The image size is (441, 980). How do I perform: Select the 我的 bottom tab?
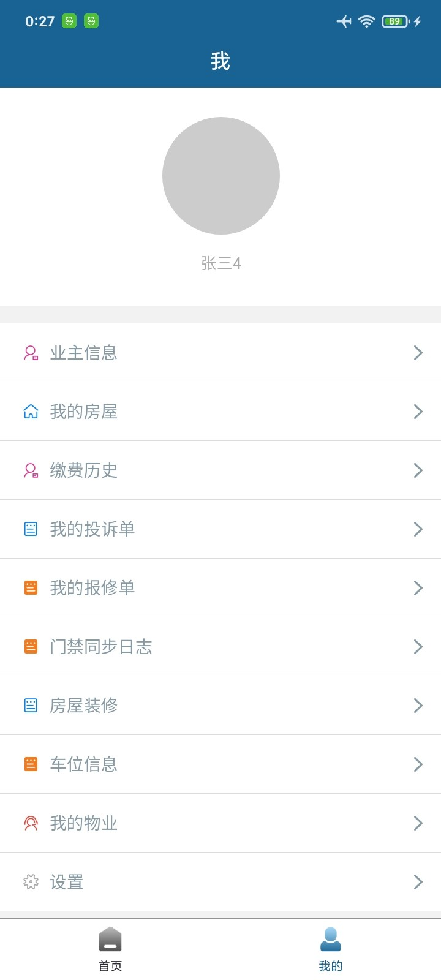tap(331, 949)
